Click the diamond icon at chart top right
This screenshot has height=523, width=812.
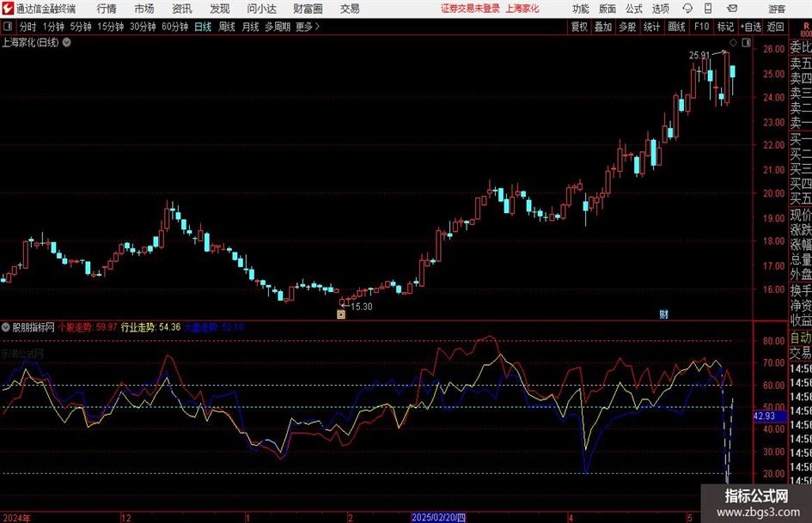click(x=733, y=42)
